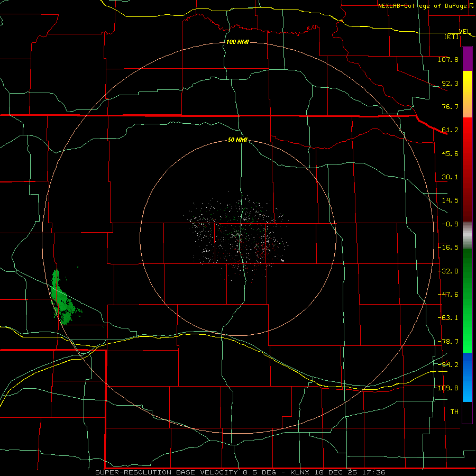Click the 14.5 velocity scale value
Viewport: 476px width, 476px height.
click(x=450, y=200)
